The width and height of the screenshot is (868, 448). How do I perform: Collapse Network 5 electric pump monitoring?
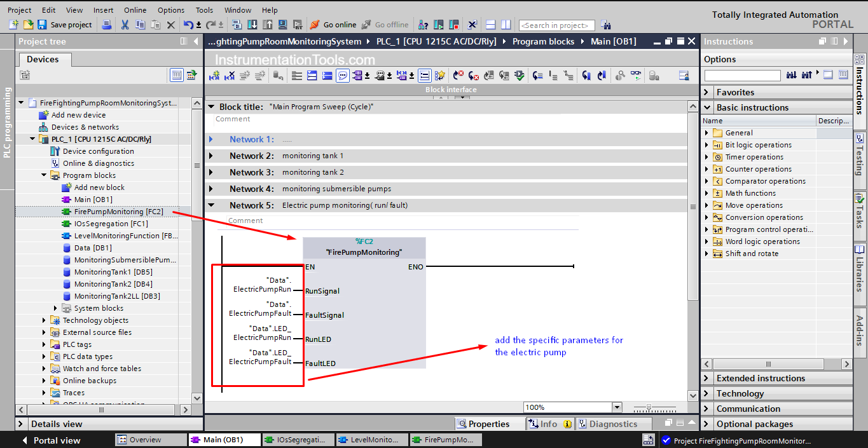click(212, 206)
